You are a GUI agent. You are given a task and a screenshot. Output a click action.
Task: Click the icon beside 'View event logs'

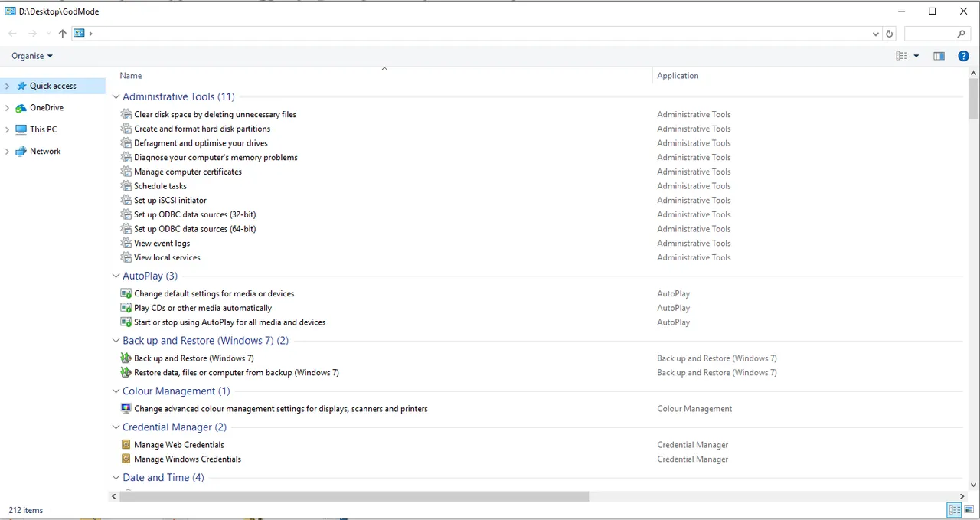pyautogui.click(x=126, y=243)
